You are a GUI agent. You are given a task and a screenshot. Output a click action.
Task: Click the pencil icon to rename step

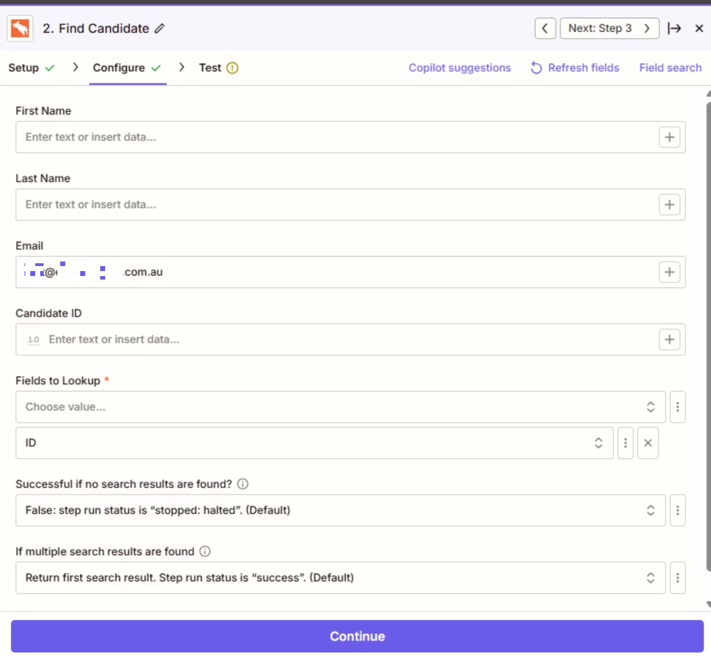click(160, 29)
